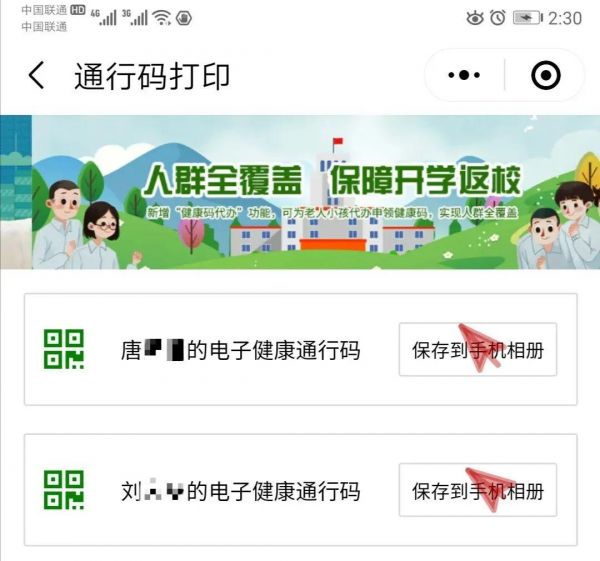Screen dimensions: 600x561
Task: Tap the 健康码代办 subtitle line in banner
Action: pyautogui.click(x=332, y=212)
